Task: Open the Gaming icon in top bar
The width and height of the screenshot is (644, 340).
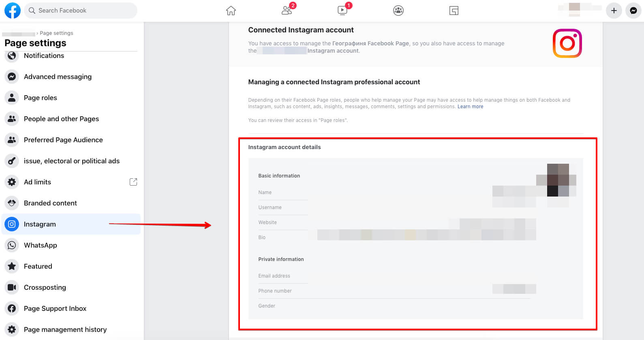Action: tap(454, 11)
